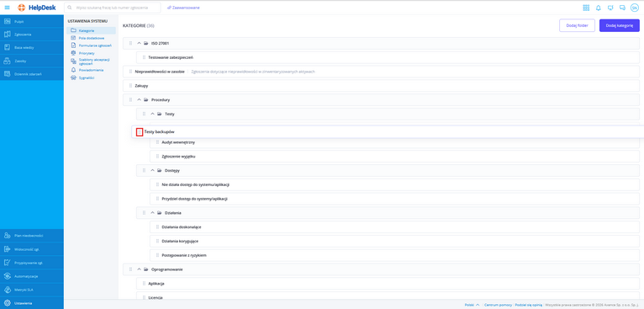644x309 pixels.
Task: Collapse the Testy subfolder
Action: click(x=152, y=114)
